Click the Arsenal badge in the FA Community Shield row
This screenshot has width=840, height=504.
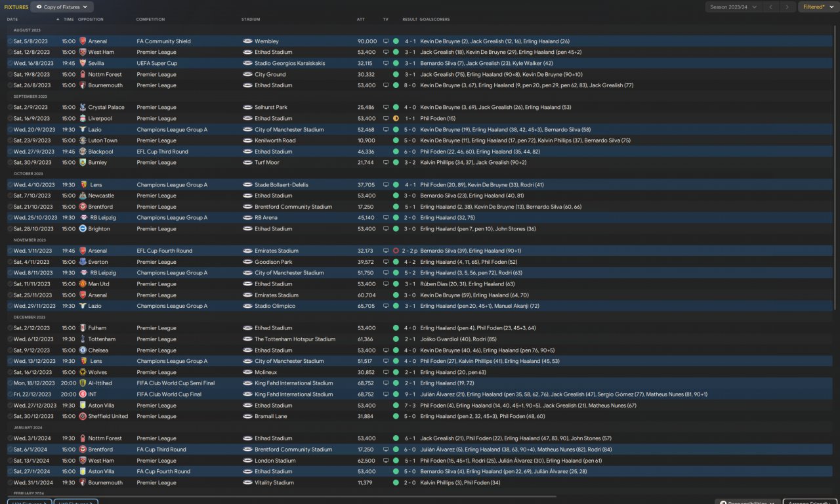(x=83, y=41)
